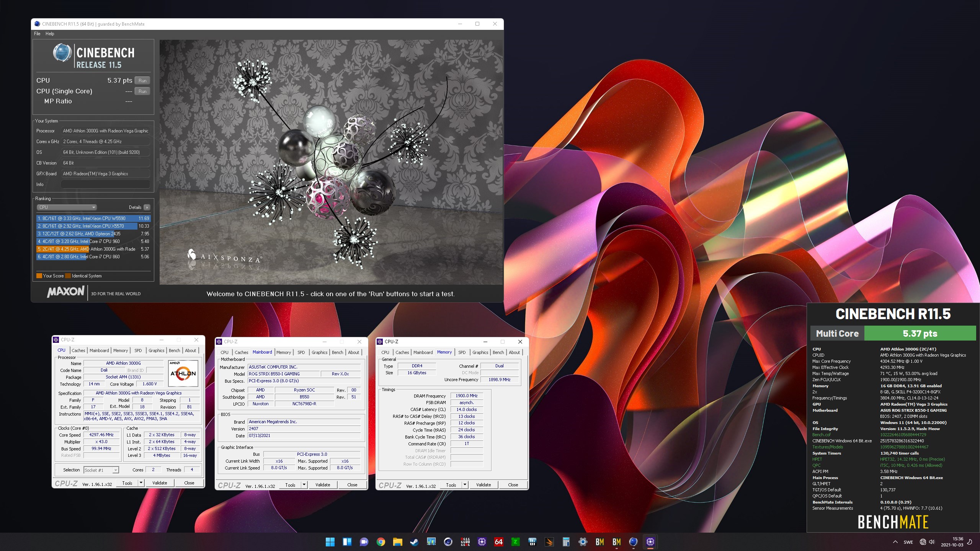Select Memory tab in Mainboard CPU-Z window
The image size is (980, 551).
point(284,352)
